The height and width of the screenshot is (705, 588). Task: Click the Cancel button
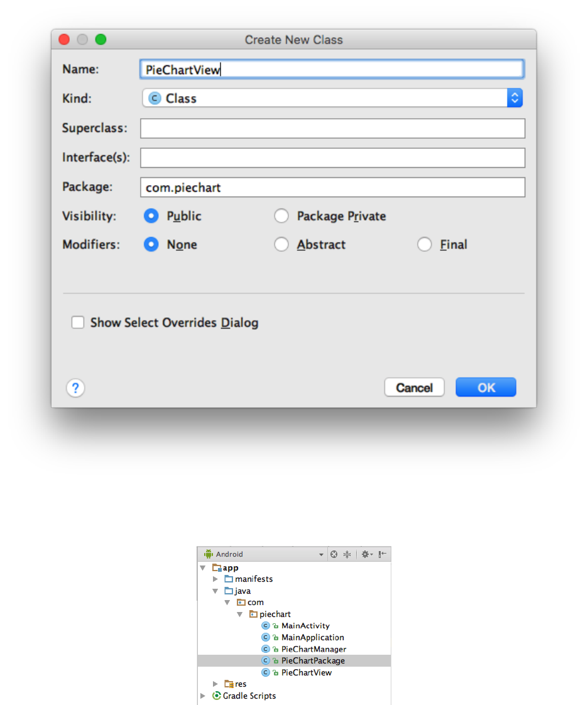414,387
